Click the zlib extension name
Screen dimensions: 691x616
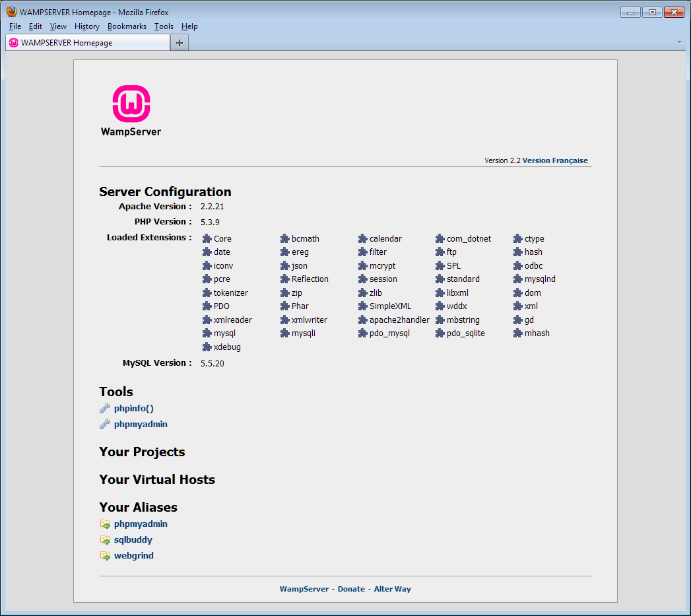coord(376,292)
